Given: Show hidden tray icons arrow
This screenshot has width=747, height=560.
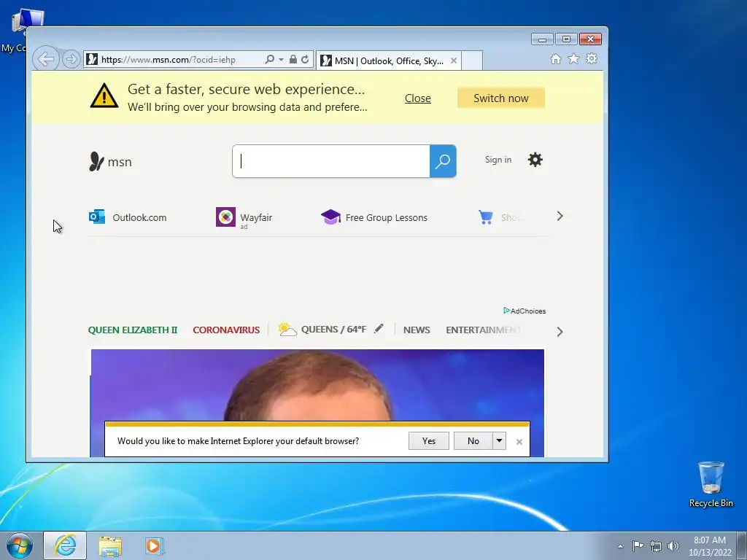Looking at the screenshot, I should tap(620, 546).
